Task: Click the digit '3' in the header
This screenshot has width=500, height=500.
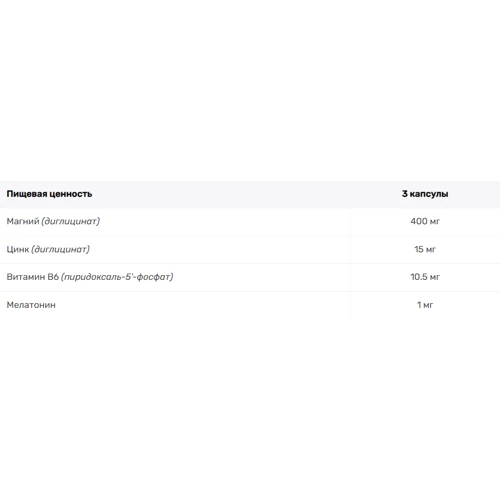Action: pyautogui.click(x=405, y=194)
